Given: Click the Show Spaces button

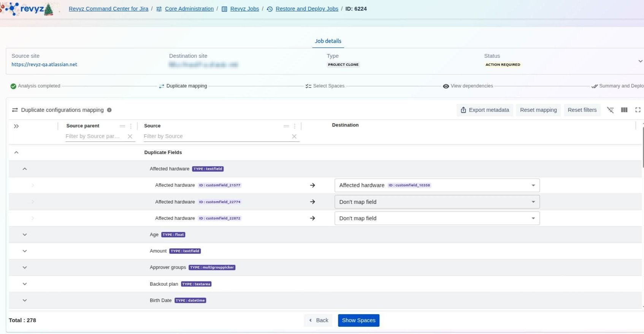Looking at the screenshot, I should [358, 320].
